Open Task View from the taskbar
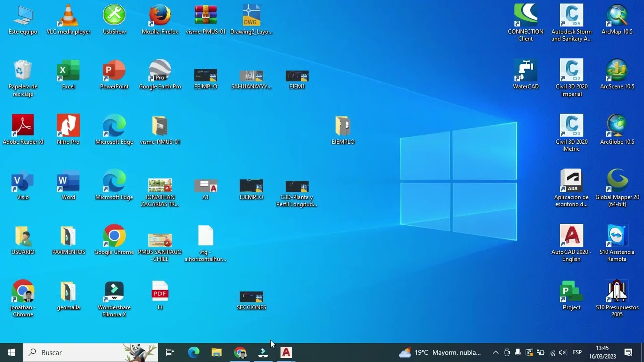 [170, 352]
